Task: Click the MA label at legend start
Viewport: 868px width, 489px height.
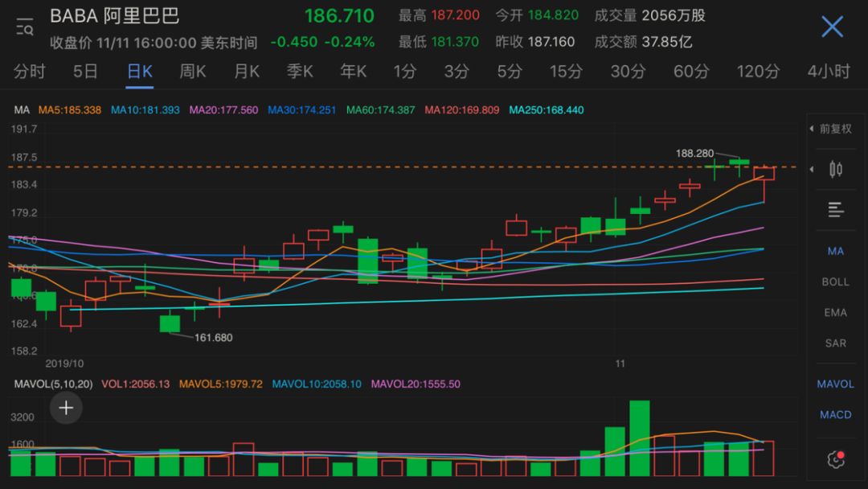Action: point(22,110)
